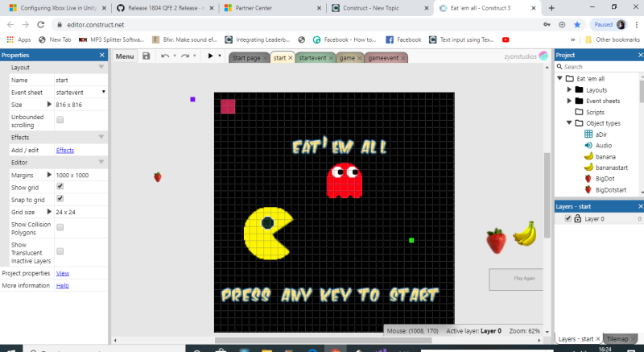
Task: Collapse the Object types folder
Action: coord(569,122)
